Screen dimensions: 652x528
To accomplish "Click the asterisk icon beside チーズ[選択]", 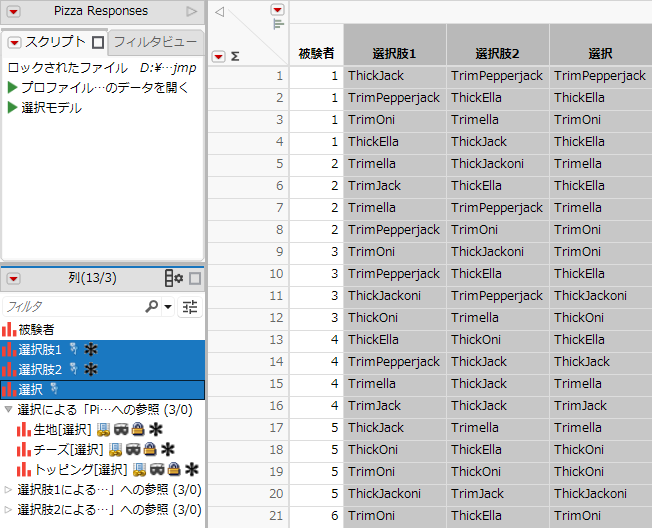I will click(168, 449).
